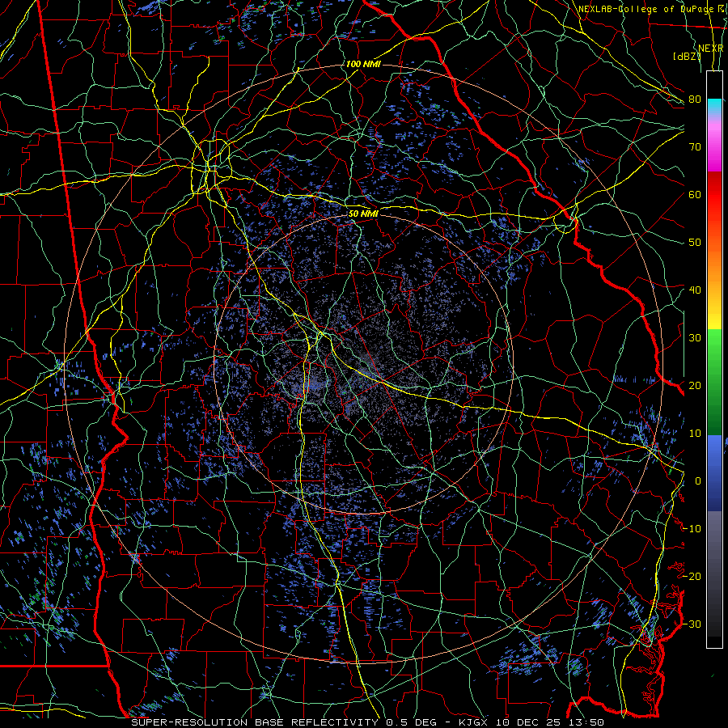Click the NEXR label above the color bar
The width and height of the screenshot is (728, 728).
click(711, 49)
